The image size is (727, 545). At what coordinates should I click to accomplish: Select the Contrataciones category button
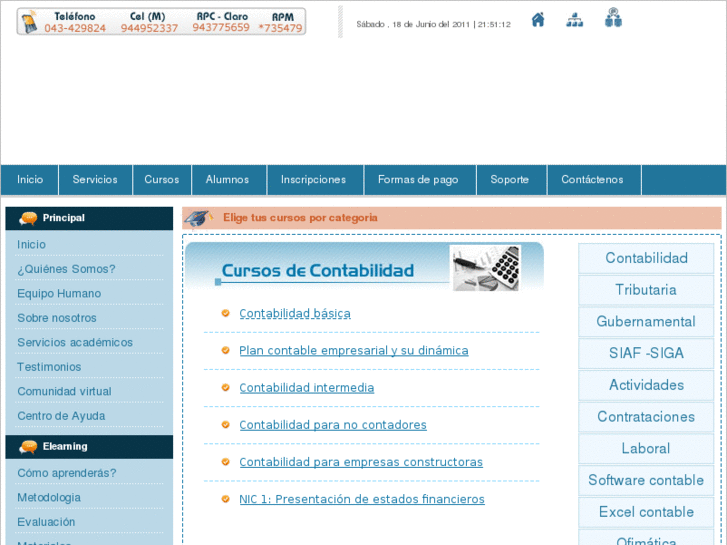coord(646,417)
